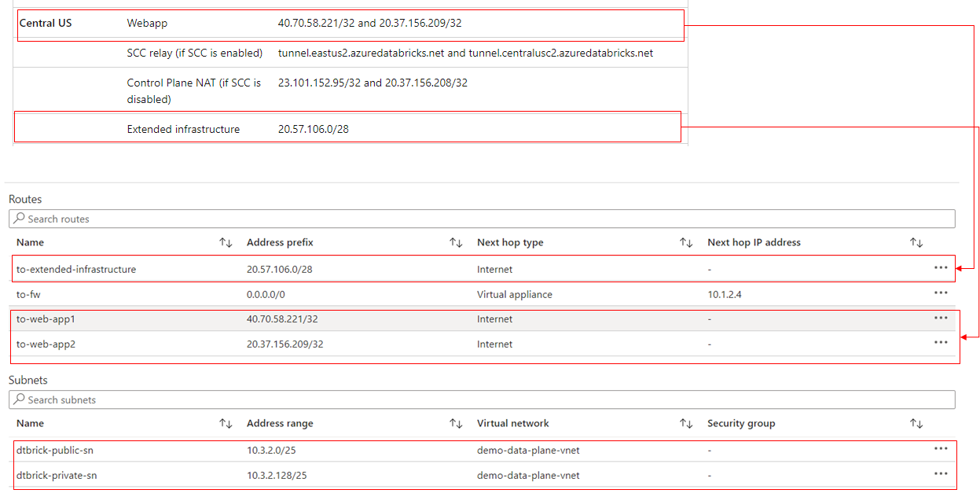This screenshot has width=980, height=497.
Task: Open more options for to-web-app2 route
Action: tap(941, 343)
